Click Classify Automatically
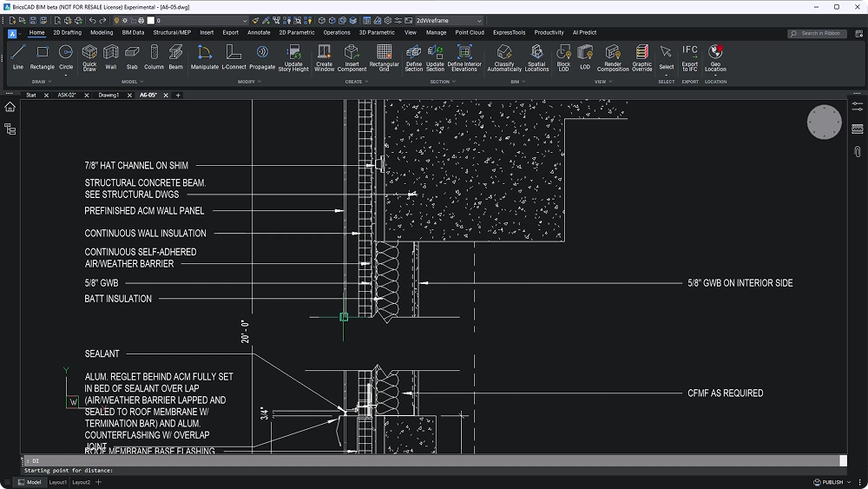The height and width of the screenshot is (489, 868). pos(504,57)
